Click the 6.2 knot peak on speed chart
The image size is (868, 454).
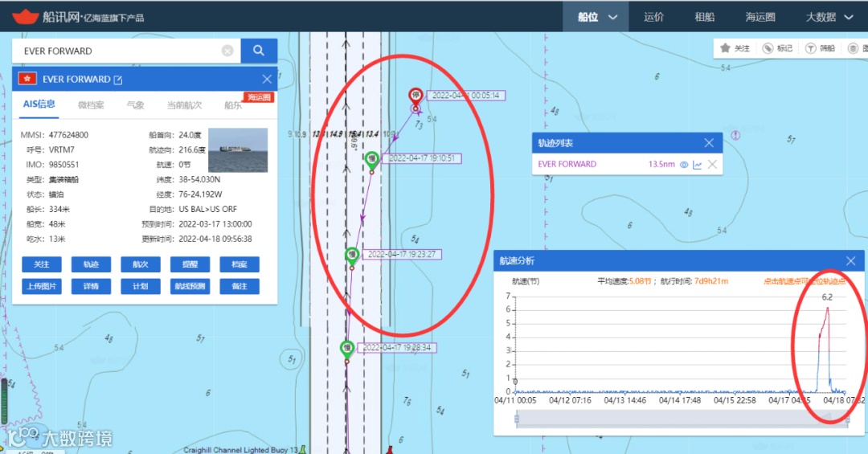(x=827, y=308)
